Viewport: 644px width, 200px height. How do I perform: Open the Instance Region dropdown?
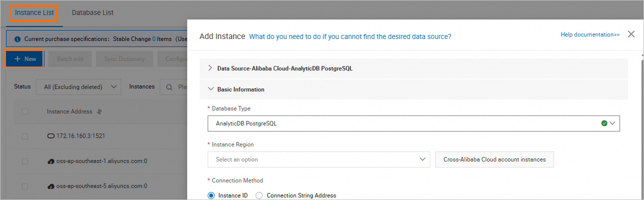coord(319,159)
